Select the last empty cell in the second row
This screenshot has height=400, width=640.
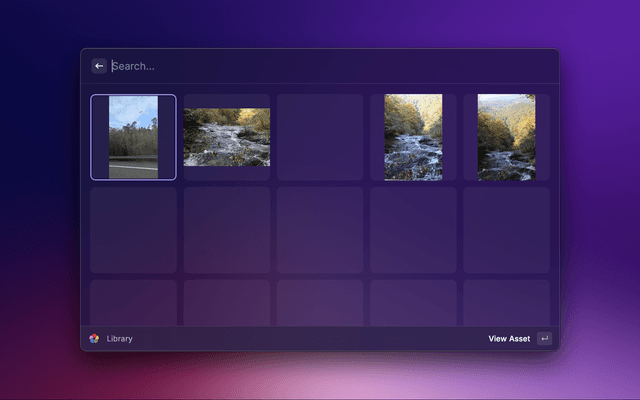click(x=506, y=230)
